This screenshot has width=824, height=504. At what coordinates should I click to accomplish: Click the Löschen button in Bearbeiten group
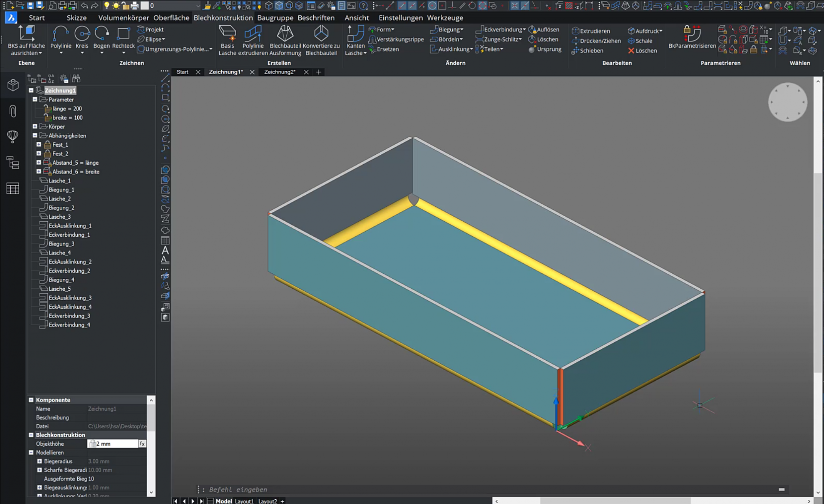point(642,51)
